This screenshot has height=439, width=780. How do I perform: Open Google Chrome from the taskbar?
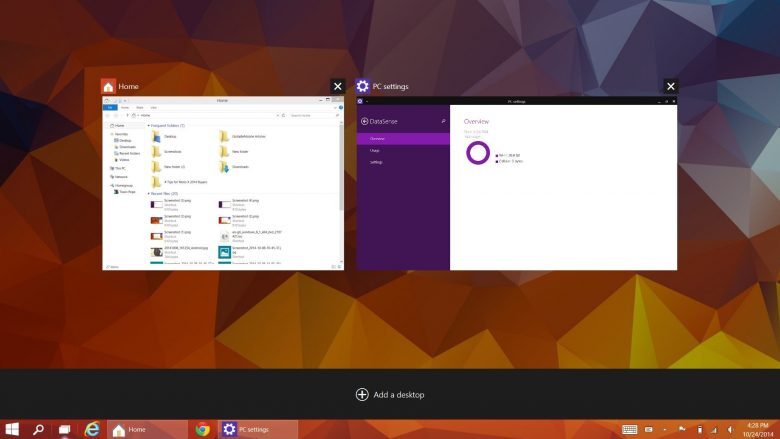pyautogui.click(x=202, y=429)
